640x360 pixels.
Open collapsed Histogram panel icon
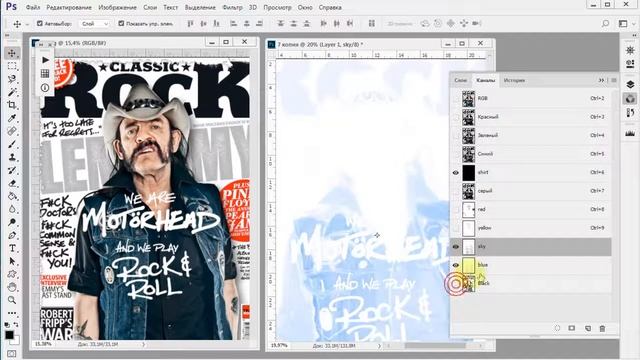(x=630, y=133)
